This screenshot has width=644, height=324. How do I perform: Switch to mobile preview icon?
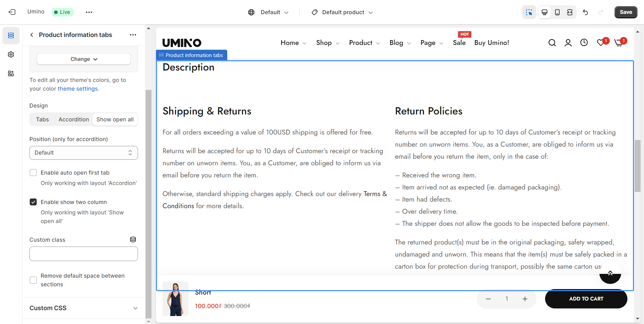tap(557, 12)
